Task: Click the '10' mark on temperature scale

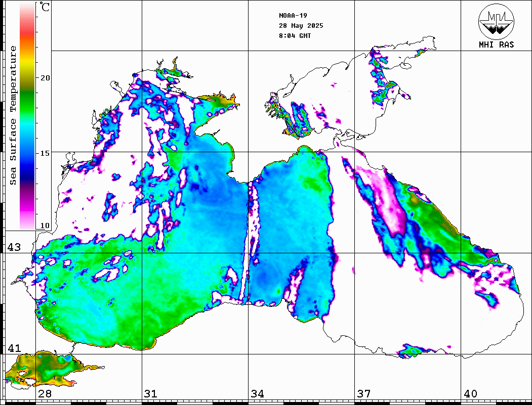Action: point(45,226)
